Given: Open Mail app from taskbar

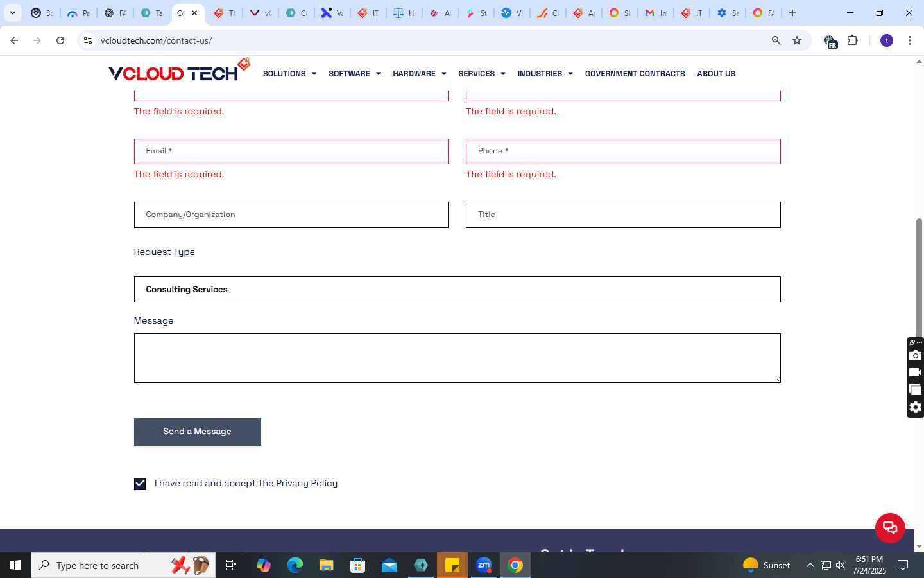Looking at the screenshot, I should click(389, 565).
